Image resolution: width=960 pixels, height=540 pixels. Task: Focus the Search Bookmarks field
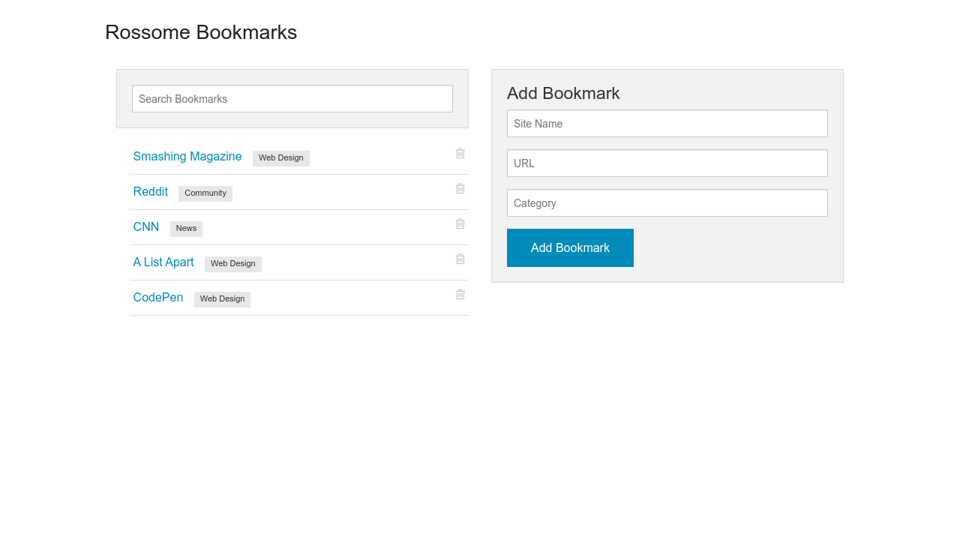[292, 99]
